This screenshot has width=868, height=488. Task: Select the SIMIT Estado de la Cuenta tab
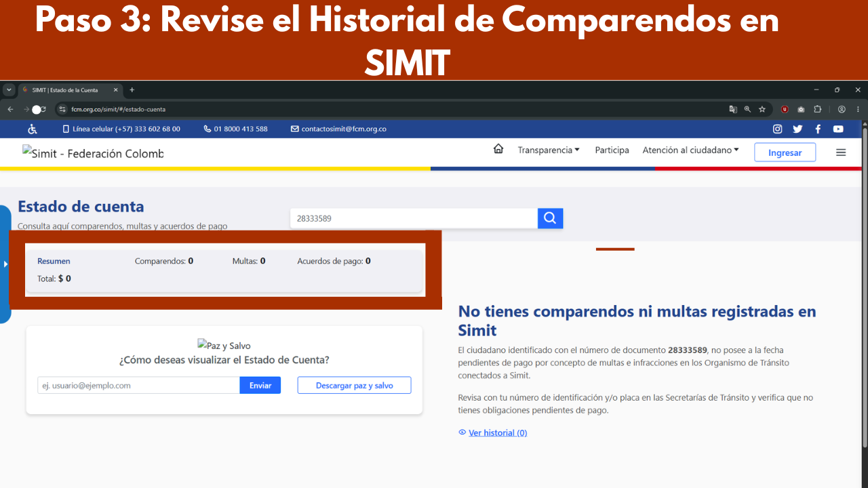pos(70,89)
